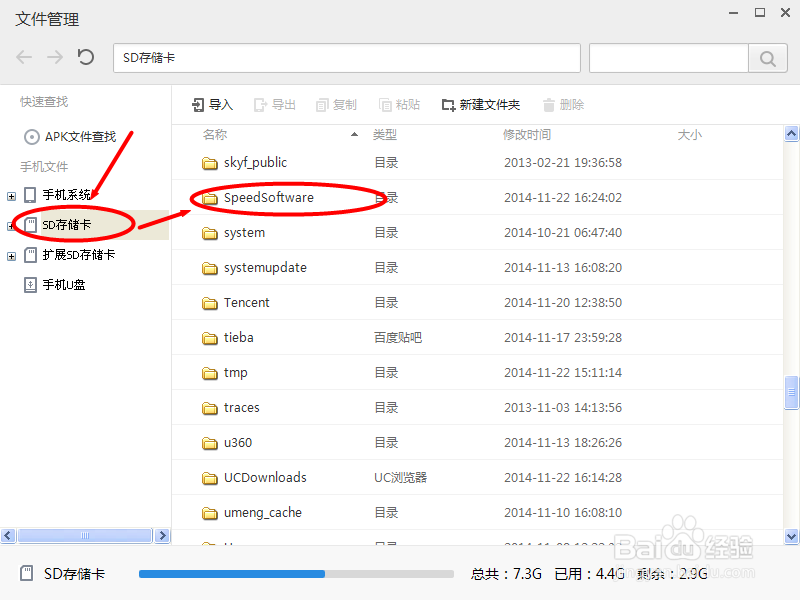Open the UCDownloads folder
Screen dimensions: 800x600
[x=264, y=477]
